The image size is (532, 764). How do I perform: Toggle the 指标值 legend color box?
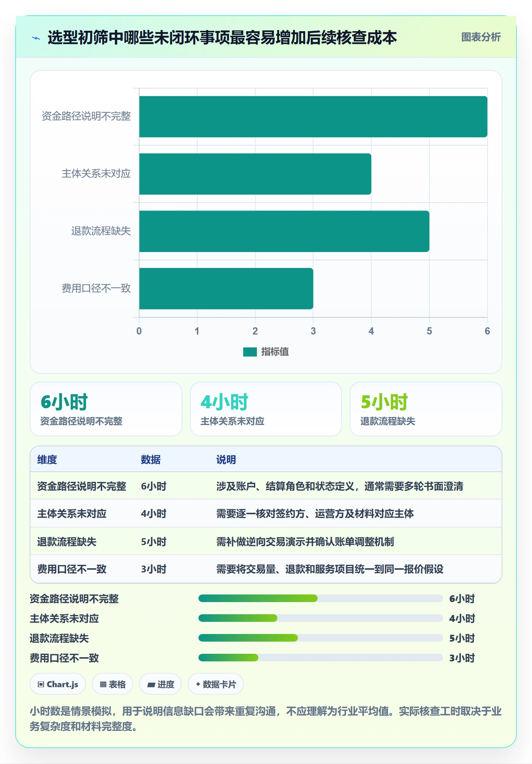(250, 352)
